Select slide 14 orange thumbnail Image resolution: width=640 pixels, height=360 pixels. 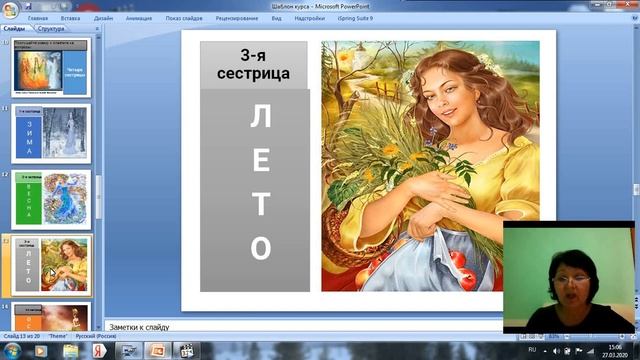[51, 316]
